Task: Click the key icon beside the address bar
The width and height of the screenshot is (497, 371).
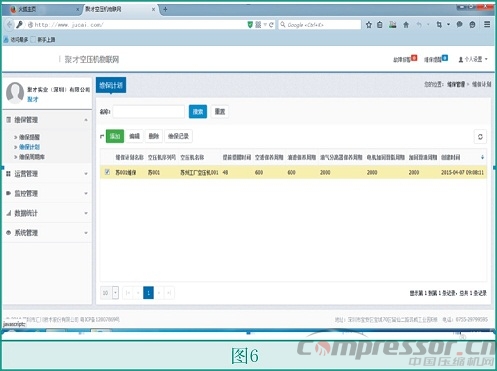Action: click(x=20, y=25)
